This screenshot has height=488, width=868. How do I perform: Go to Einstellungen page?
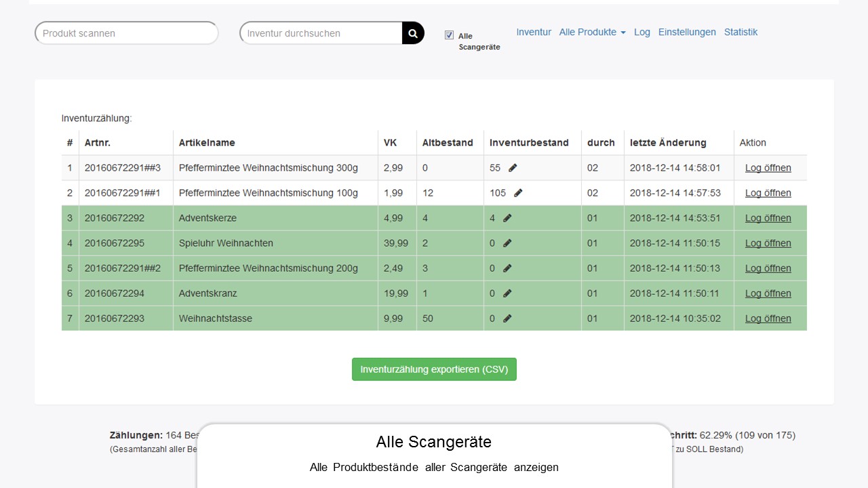[687, 32]
